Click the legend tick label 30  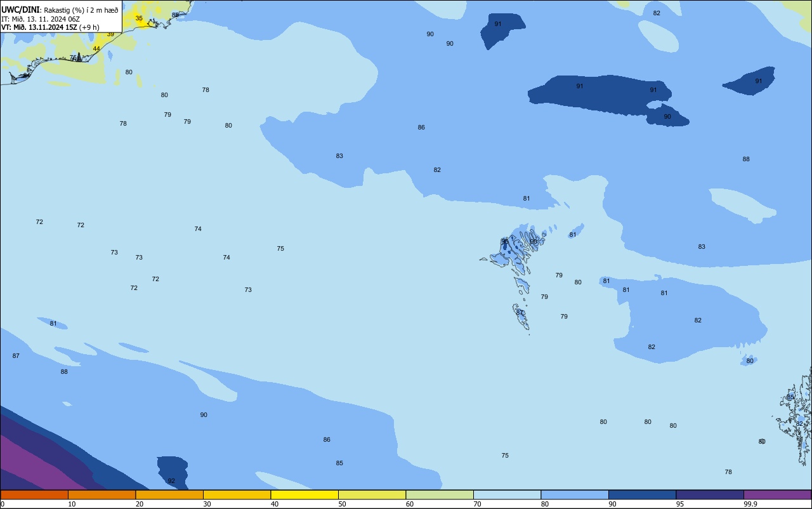207,504
